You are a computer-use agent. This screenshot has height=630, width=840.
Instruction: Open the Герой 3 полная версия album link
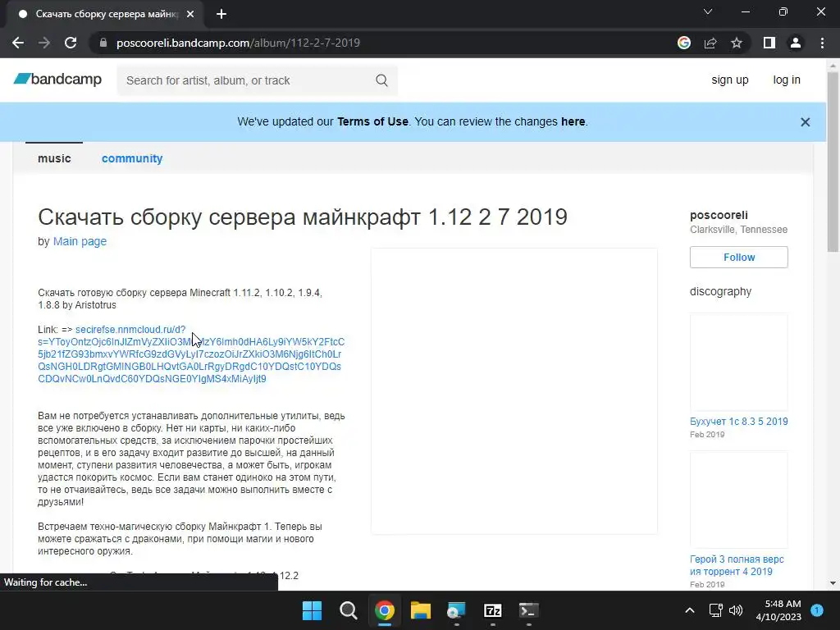click(737, 565)
